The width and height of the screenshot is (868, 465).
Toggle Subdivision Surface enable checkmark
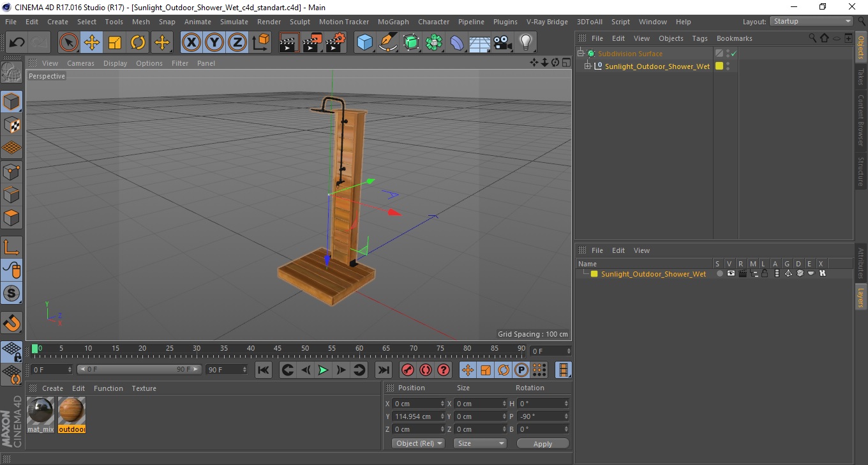734,54
